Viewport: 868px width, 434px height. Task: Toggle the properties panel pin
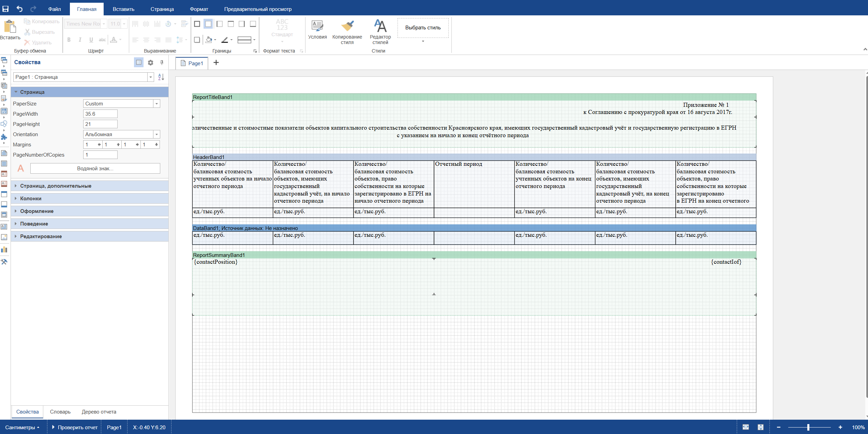coord(162,62)
